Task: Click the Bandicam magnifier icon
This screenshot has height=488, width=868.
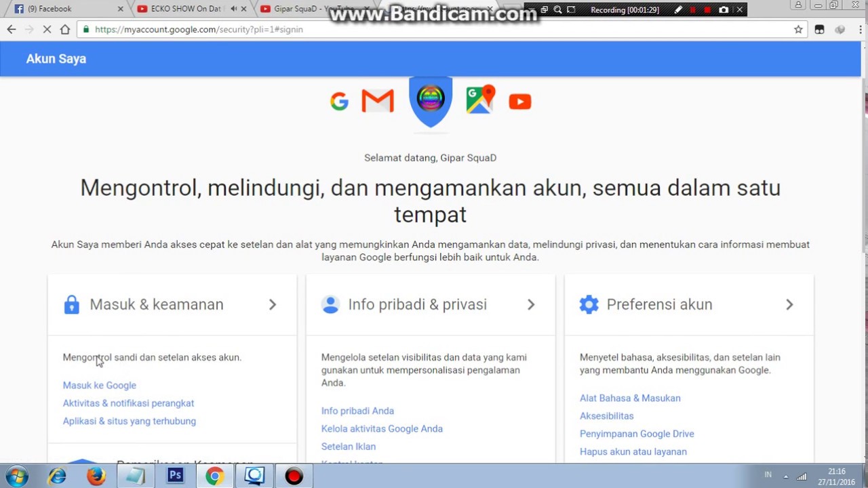Action: 557,9
